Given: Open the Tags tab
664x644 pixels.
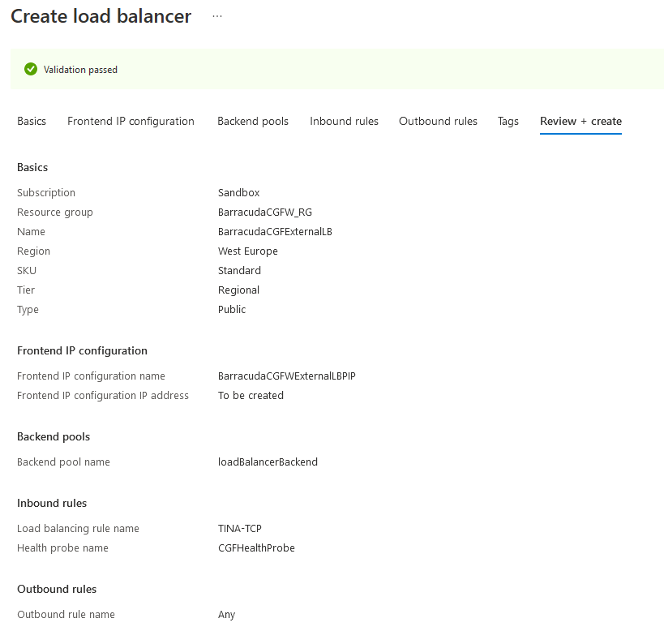Looking at the screenshot, I should (x=508, y=121).
